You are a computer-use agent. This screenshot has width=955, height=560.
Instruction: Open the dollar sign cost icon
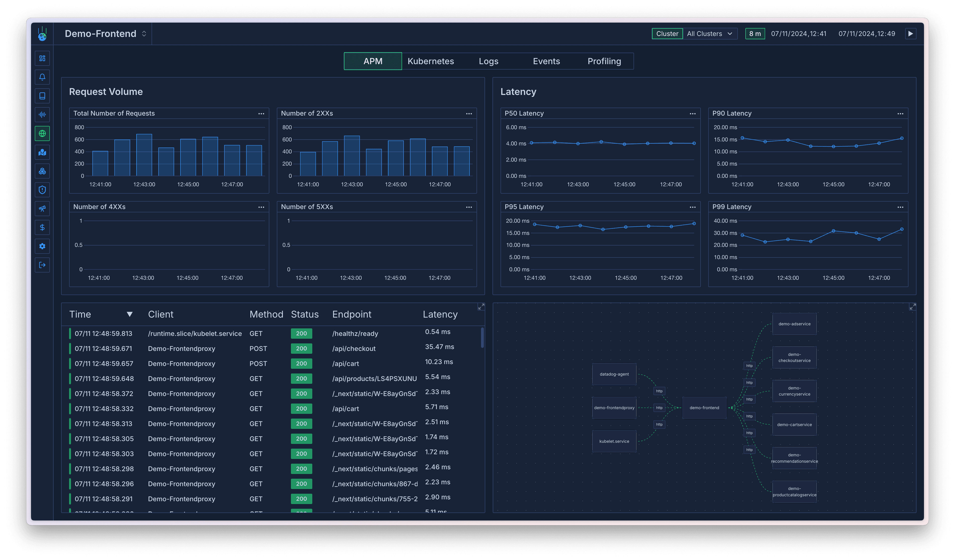pyautogui.click(x=42, y=227)
